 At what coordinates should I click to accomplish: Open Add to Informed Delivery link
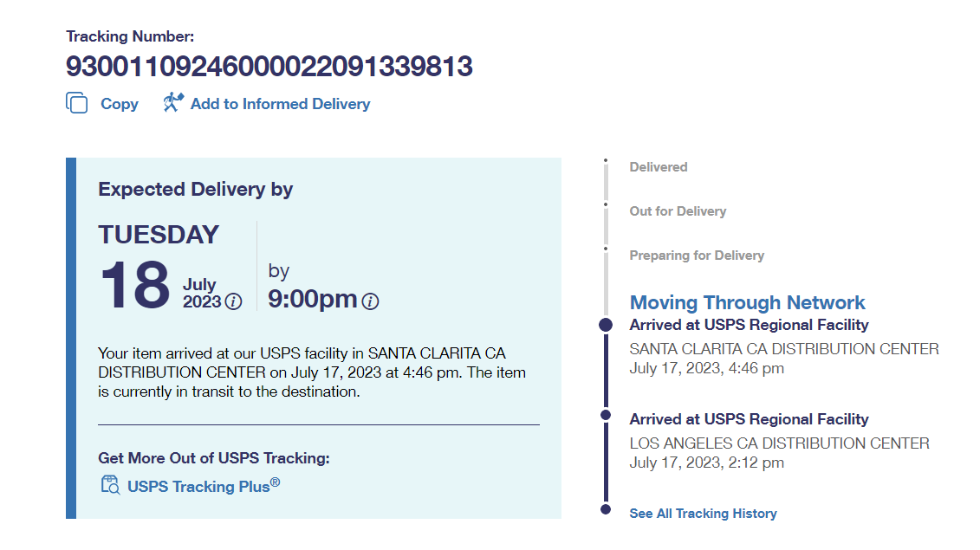coord(280,104)
